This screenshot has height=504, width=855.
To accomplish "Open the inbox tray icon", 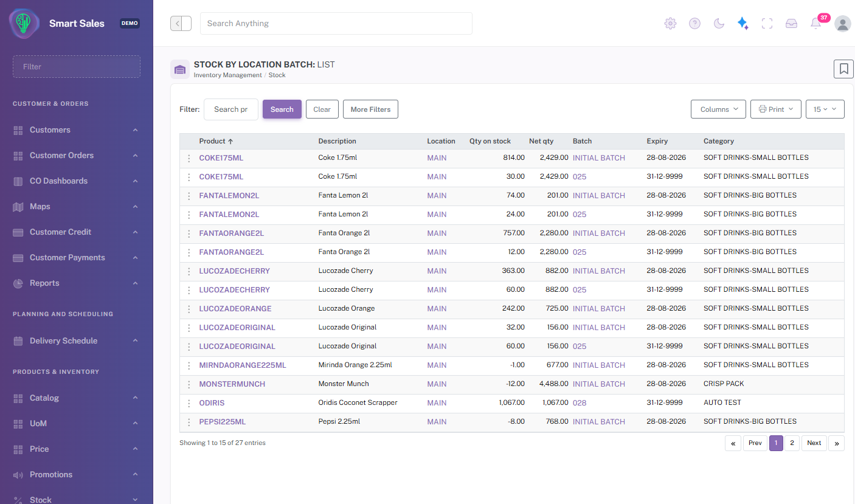I will coord(791,23).
